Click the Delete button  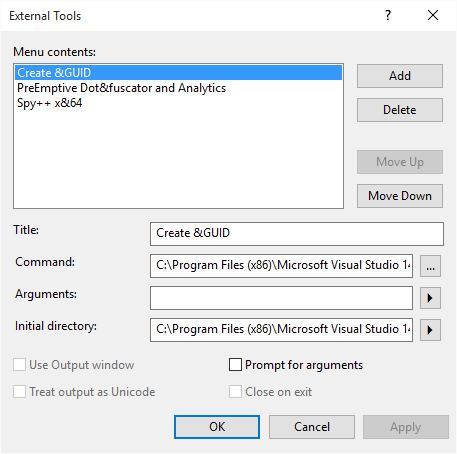(400, 110)
